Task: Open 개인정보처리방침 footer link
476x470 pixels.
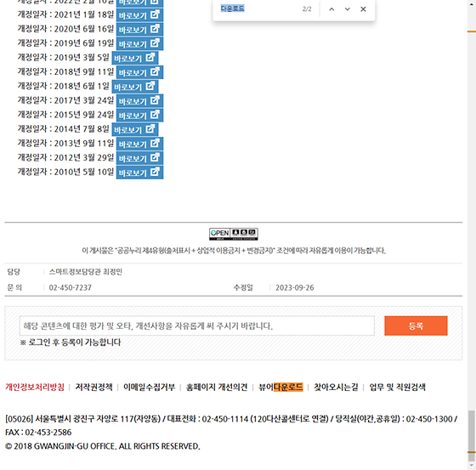Action: pyautogui.click(x=35, y=387)
